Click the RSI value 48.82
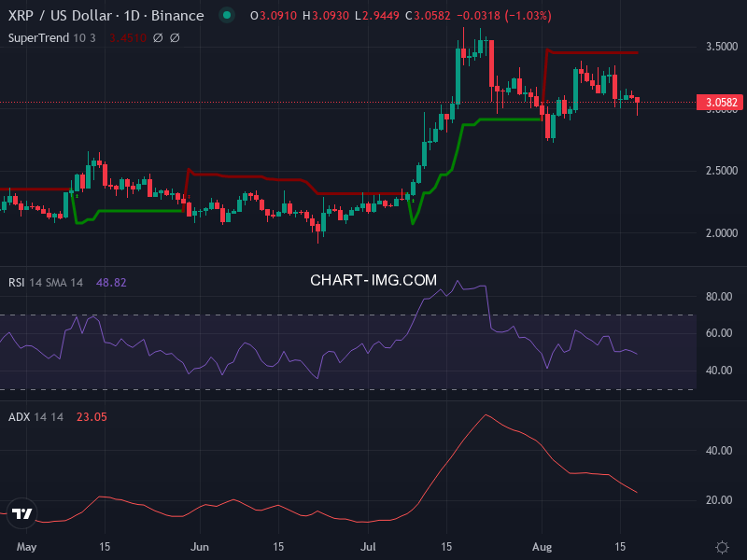 111,283
